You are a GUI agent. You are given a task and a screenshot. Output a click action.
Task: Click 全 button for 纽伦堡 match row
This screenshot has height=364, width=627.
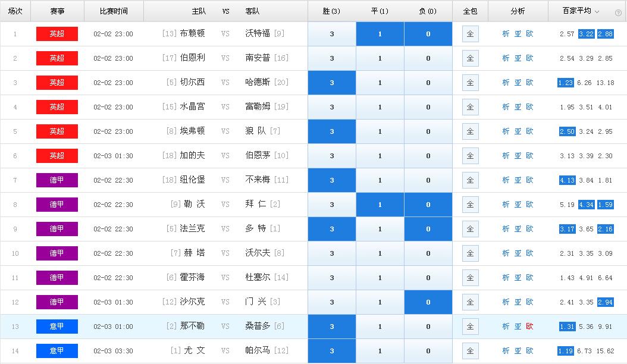(x=470, y=180)
